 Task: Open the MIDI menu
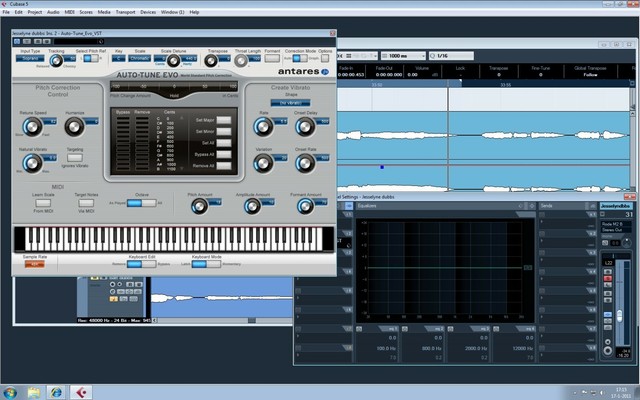[70, 12]
